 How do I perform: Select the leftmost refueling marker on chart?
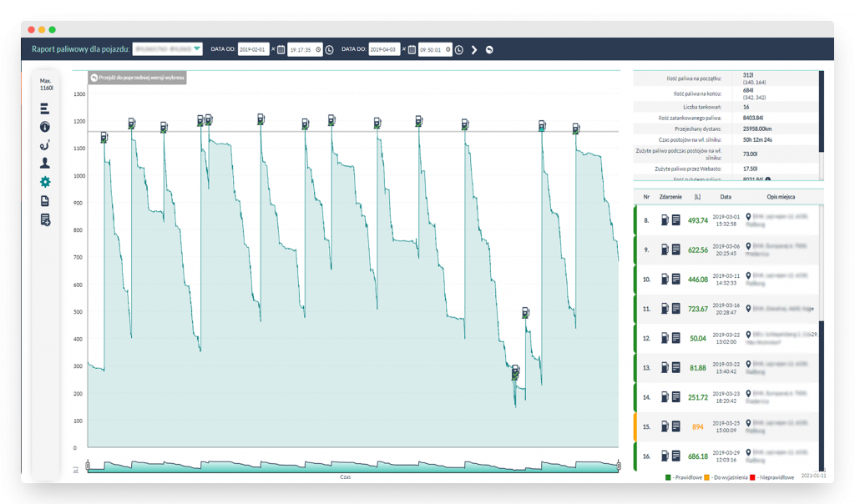pos(104,138)
